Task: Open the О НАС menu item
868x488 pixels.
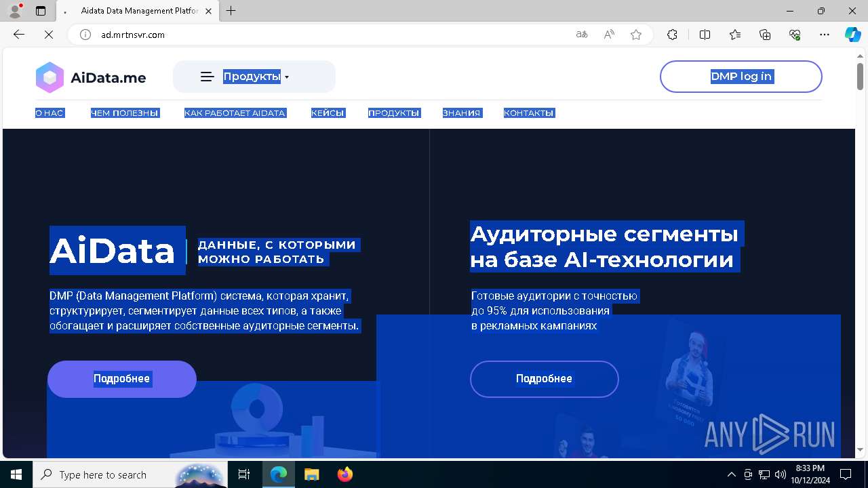Action: pyautogui.click(x=50, y=113)
